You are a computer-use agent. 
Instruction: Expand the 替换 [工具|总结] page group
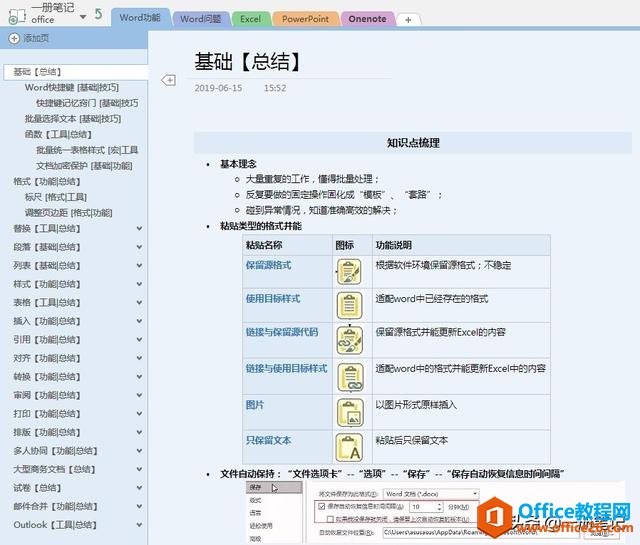click(140, 229)
